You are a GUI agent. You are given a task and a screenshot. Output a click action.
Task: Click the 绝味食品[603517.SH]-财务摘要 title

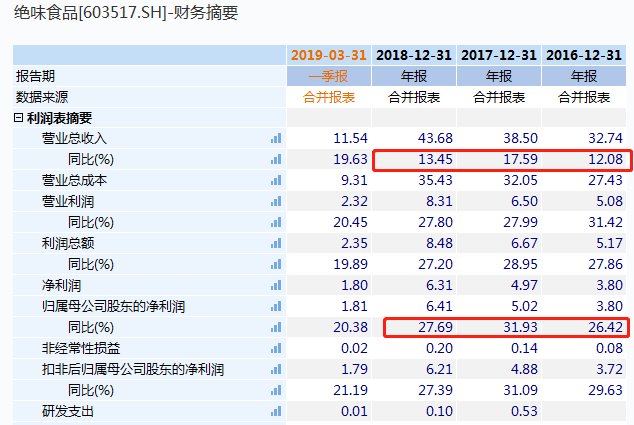[126, 13]
